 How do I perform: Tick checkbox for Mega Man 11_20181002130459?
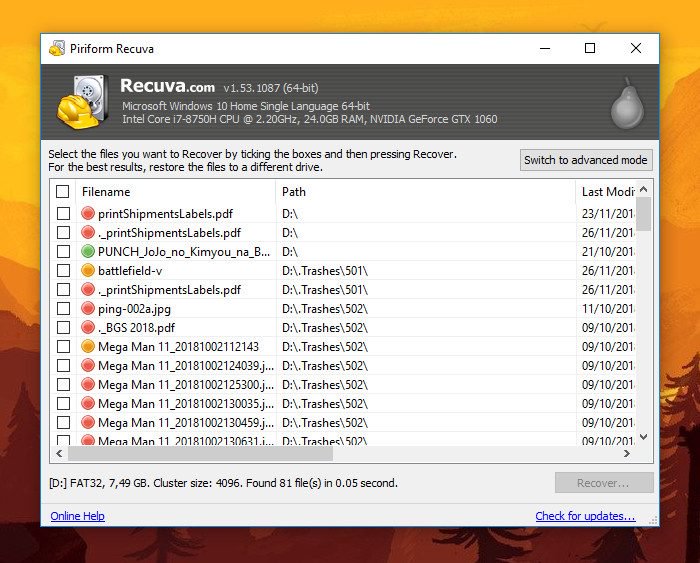coord(63,422)
